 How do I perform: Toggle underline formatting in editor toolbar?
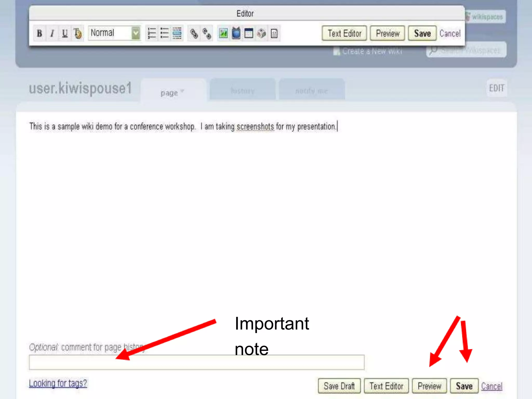click(x=65, y=33)
